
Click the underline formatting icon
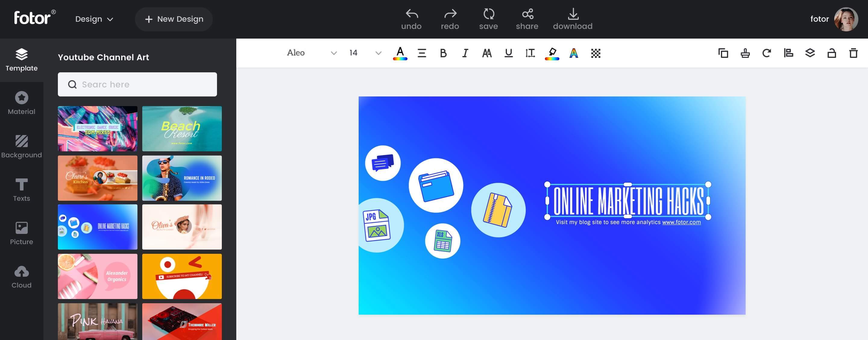click(x=508, y=53)
